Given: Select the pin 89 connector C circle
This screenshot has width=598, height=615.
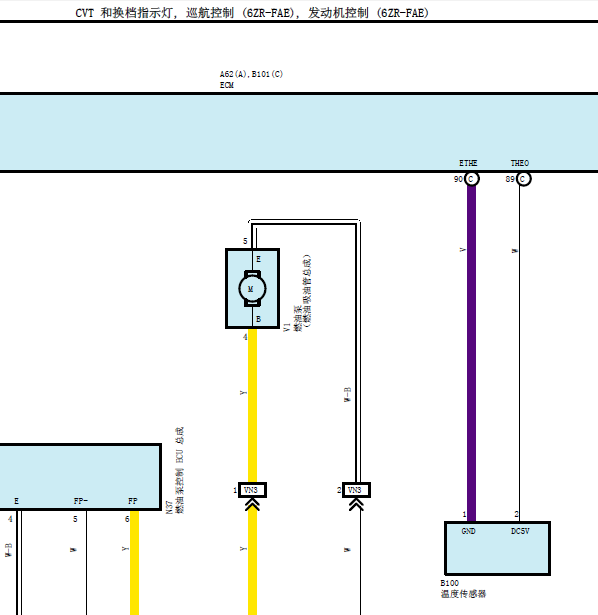Looking at the screenshot, I should [x=523, y=179].
